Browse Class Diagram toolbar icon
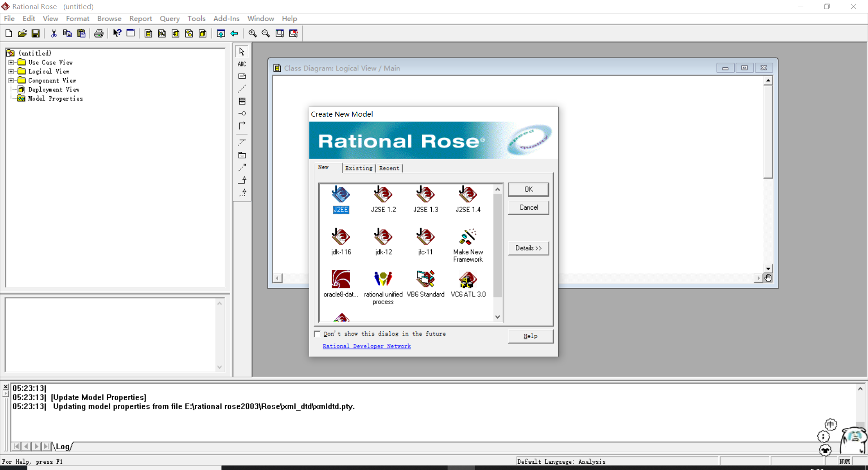868x470 pixels. pos(148,33)
